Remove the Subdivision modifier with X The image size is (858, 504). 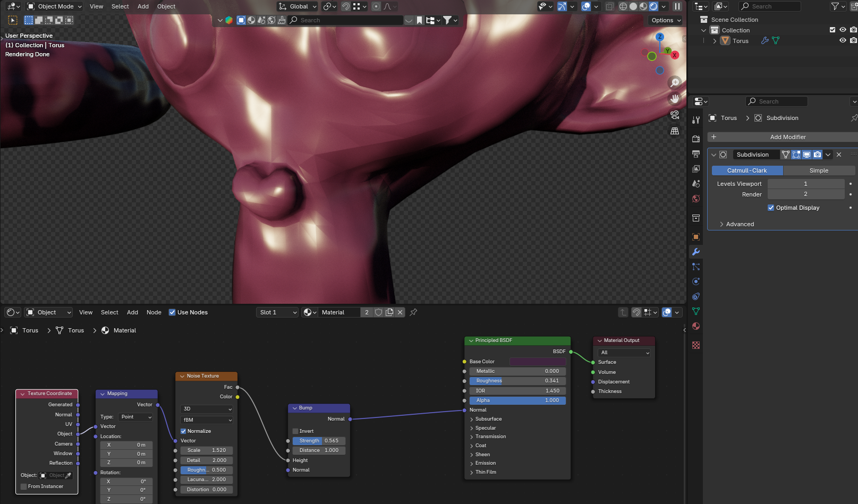839,155
